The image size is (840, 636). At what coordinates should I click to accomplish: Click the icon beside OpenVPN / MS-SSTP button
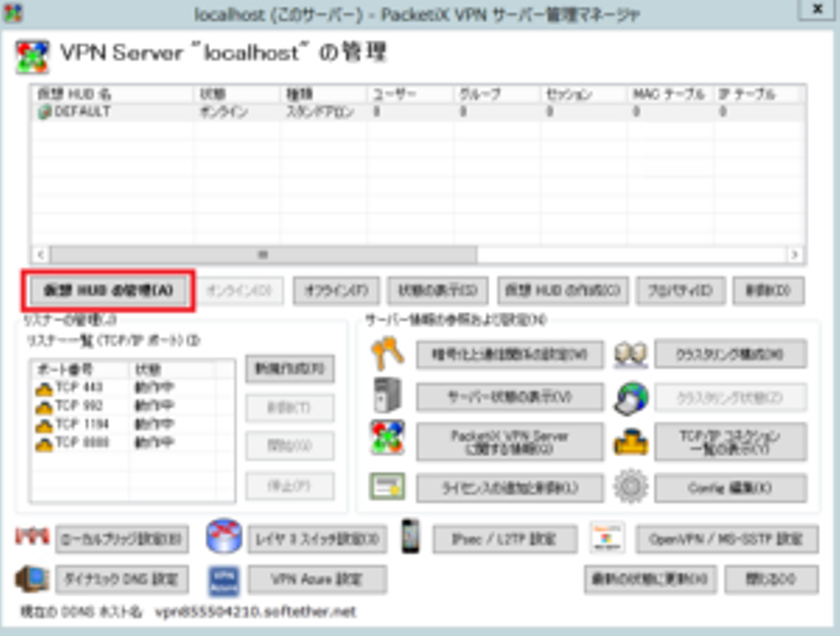coord(607,537)
